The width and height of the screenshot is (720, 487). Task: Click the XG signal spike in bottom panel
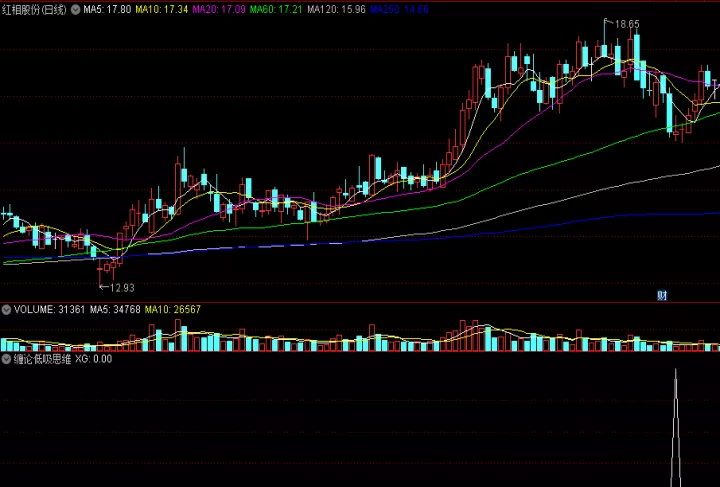675,427
